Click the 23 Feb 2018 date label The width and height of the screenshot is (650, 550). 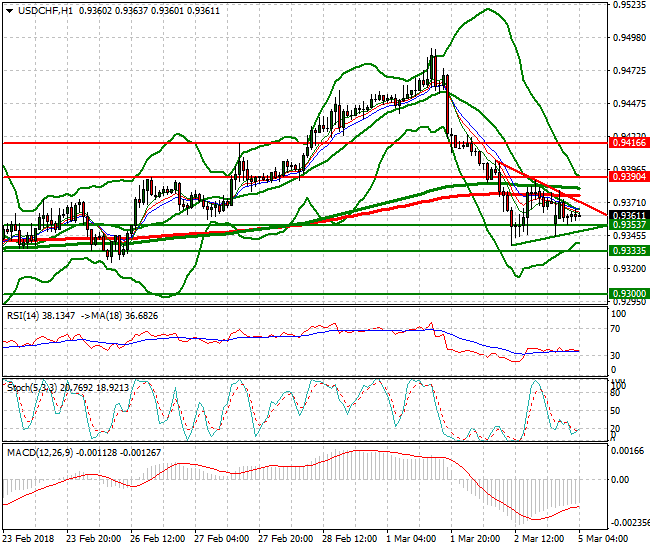click(28, 539)
